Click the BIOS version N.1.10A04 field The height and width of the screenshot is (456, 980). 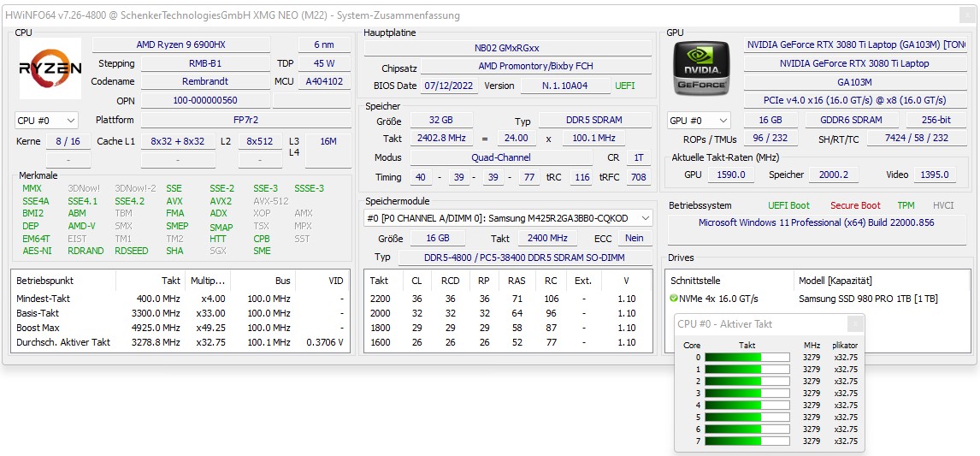(x=565, y=86)
